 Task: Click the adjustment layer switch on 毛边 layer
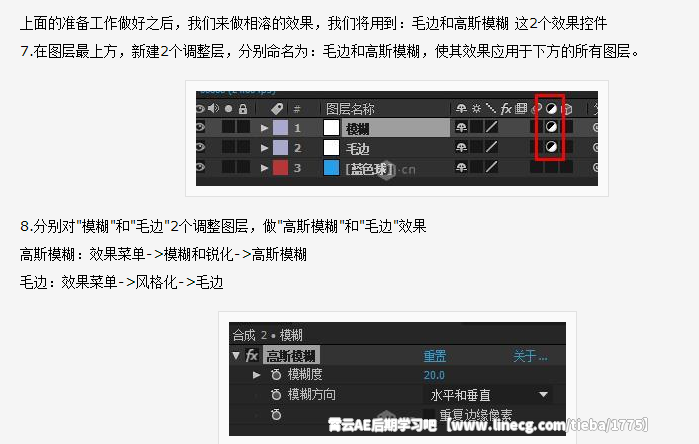[x=551, y=147]
